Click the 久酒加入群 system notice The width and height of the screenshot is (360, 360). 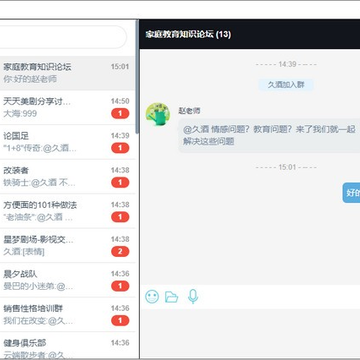(x=286, y=85)
